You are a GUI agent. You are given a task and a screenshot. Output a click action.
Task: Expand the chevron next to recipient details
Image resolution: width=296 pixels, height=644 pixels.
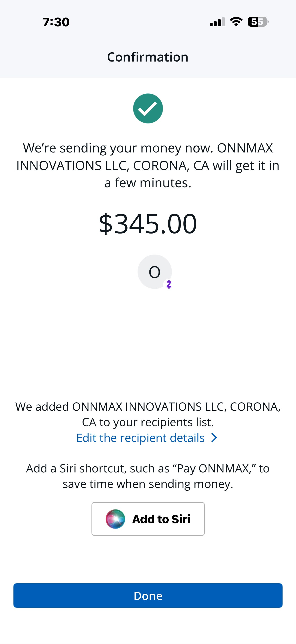coord(214,438)
